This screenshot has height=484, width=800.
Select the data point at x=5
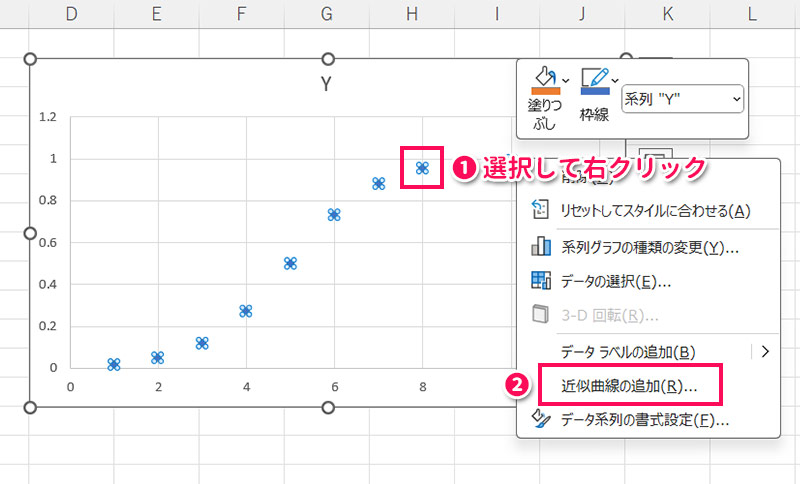290,263
